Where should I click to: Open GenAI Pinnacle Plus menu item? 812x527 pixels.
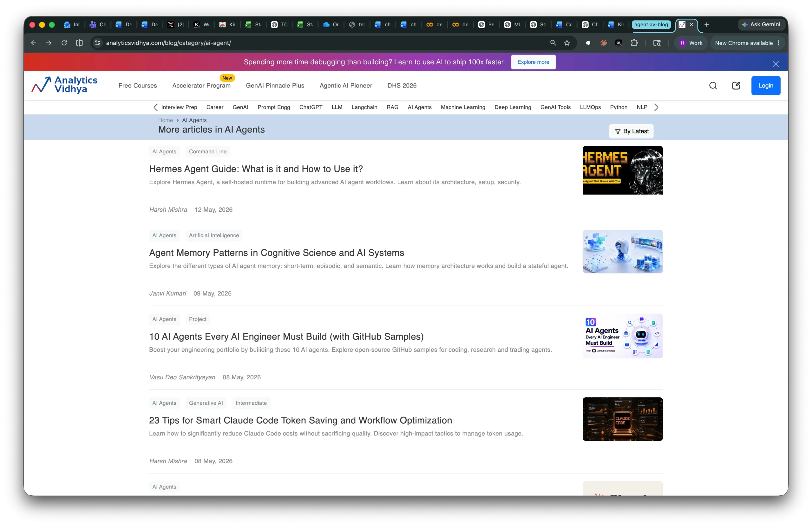point(275,86)
